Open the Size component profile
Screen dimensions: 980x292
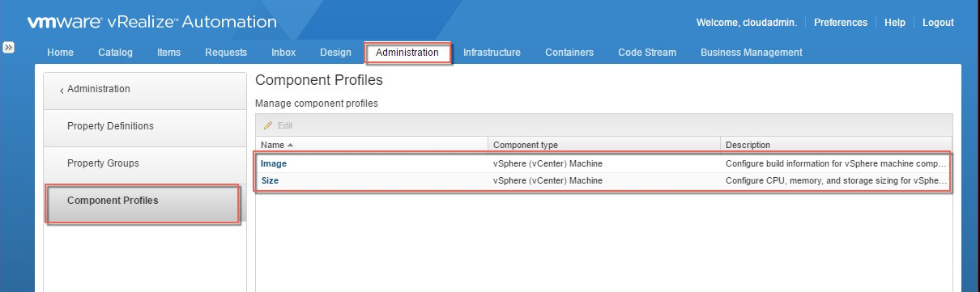tap(270, 180)
